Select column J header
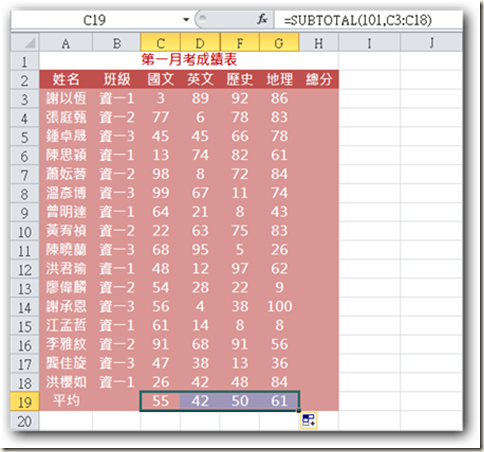The image size is (484, 452). 431,42
